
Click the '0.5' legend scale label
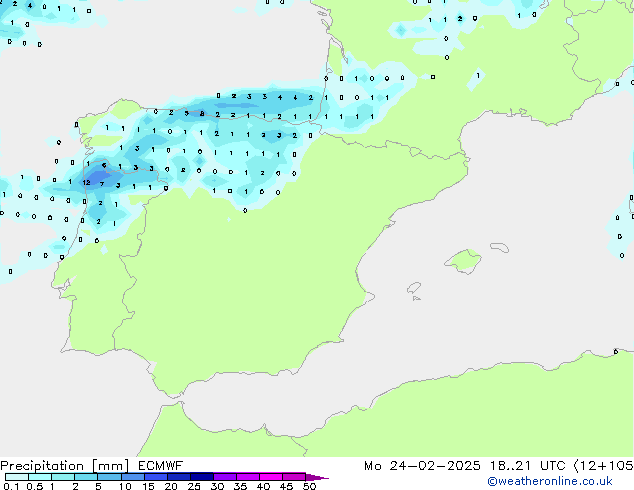click(34, 486)
